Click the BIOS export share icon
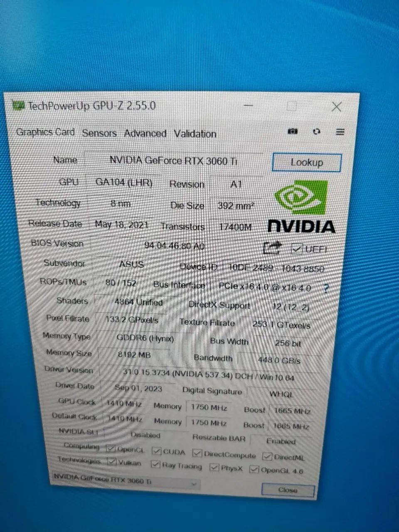 (x=273, y=248)
